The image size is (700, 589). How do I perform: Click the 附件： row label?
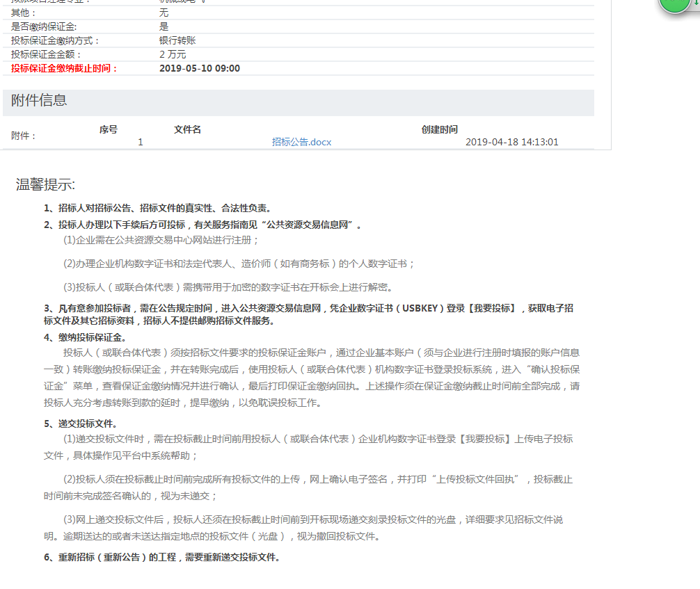[x=24, y=136]
